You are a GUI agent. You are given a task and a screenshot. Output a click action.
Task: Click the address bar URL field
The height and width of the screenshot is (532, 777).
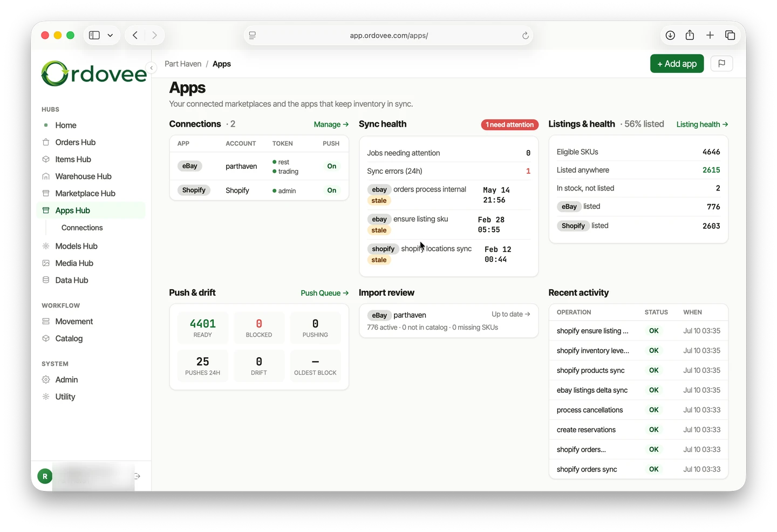pos(388,36)
